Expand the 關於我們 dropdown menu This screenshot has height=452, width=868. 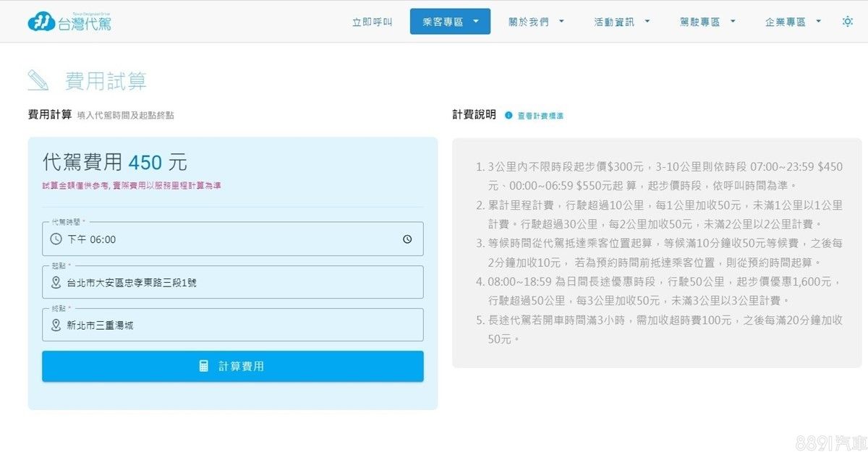[x=536, y=22]
